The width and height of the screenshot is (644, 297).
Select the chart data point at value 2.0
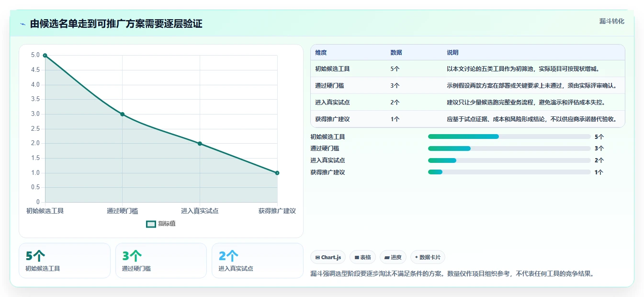pos(200,143)
